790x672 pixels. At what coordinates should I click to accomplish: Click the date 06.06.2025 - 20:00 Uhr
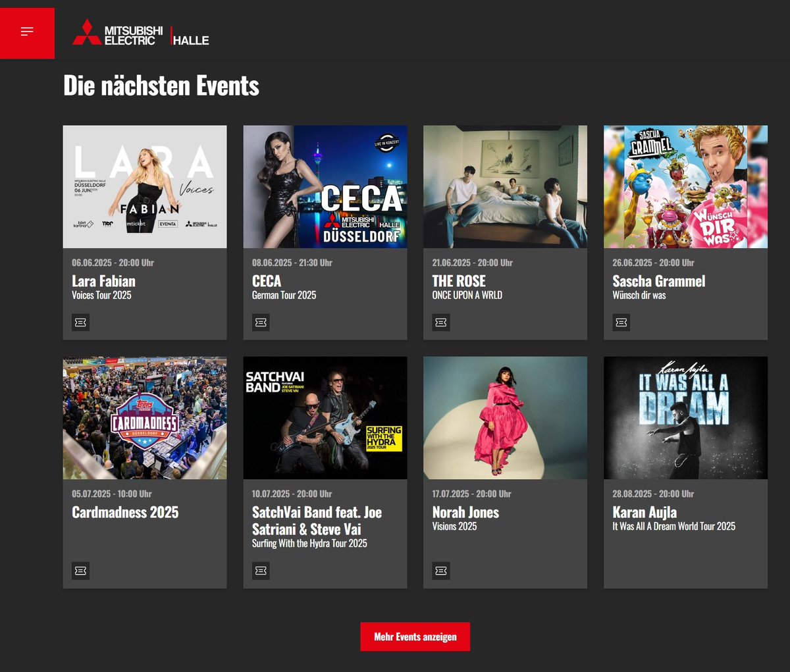point(113,263)
